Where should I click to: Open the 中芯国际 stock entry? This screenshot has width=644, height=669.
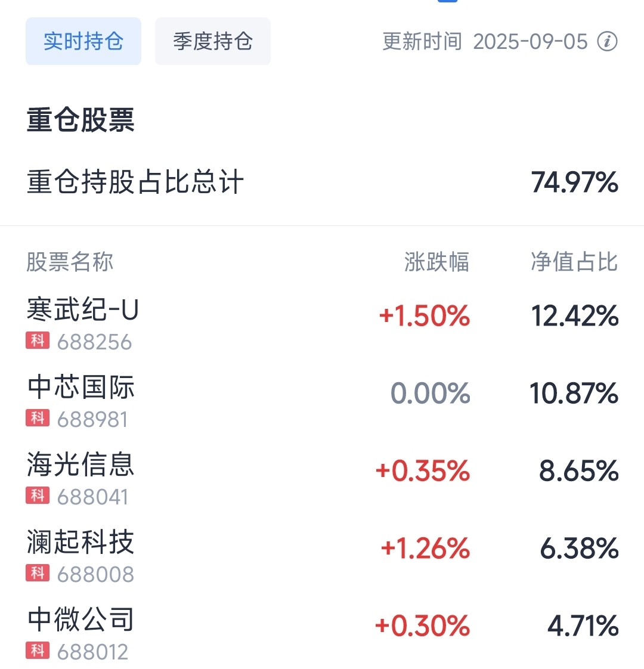(322, 401)
